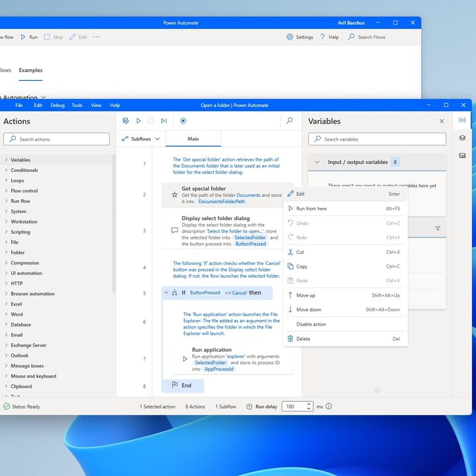The height and width of the screenshot is (476, 476).
Task: Expand the Browser automation actions group
Action: pos(6,294)
